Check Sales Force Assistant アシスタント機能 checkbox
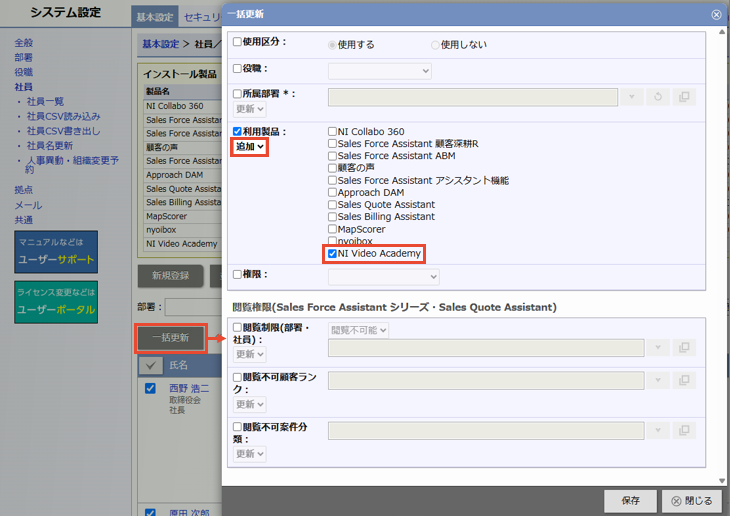The width and height of the screenshot is (730, 516). tap(332, 180)
